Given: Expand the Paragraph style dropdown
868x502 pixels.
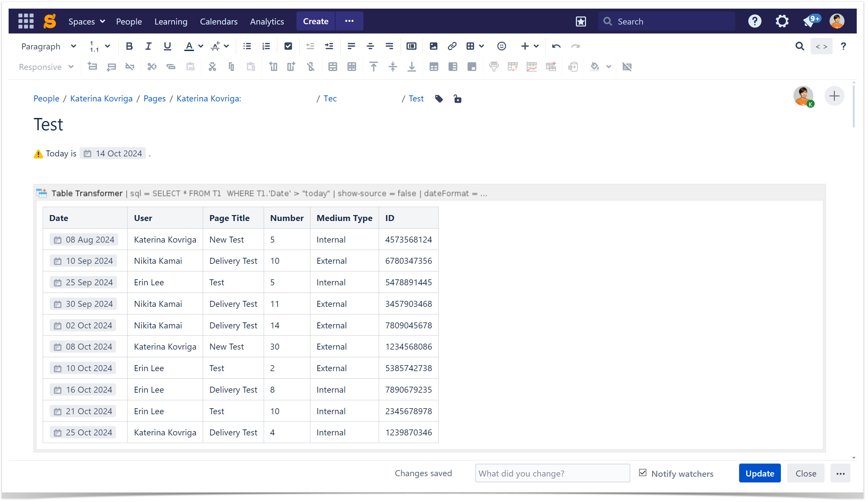Looking at the screenshot, I should click(x=48, y=46).
